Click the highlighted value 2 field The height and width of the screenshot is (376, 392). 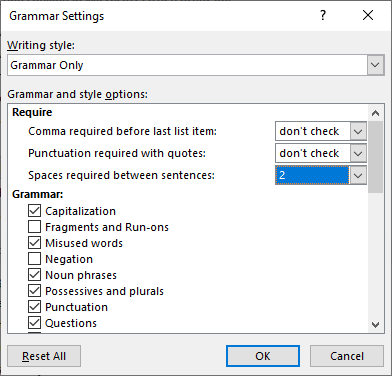312,175
